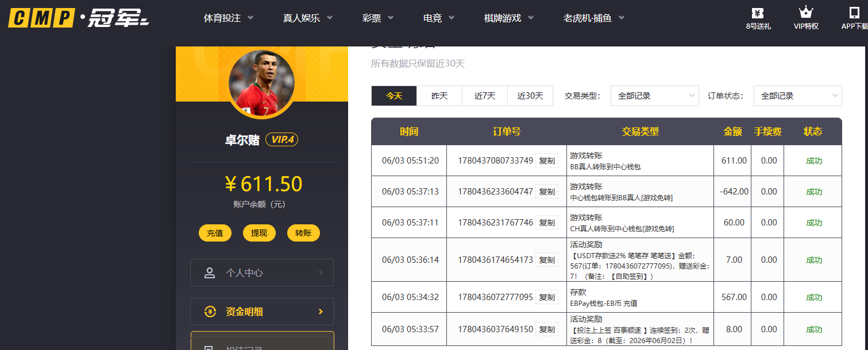Copy order number 1780436174654173

[x=547, y=260]
